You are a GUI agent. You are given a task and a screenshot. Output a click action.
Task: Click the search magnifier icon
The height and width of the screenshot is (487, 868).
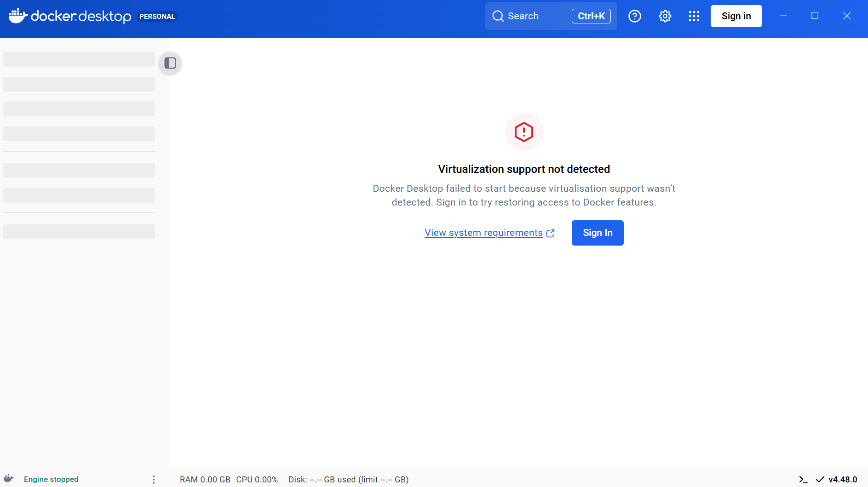(498, 16)
